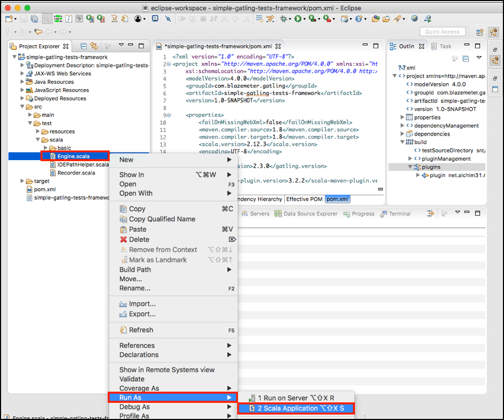Click the External Tools launch icon
Viewport: 504px width, 420px height.
coord(326,19)
